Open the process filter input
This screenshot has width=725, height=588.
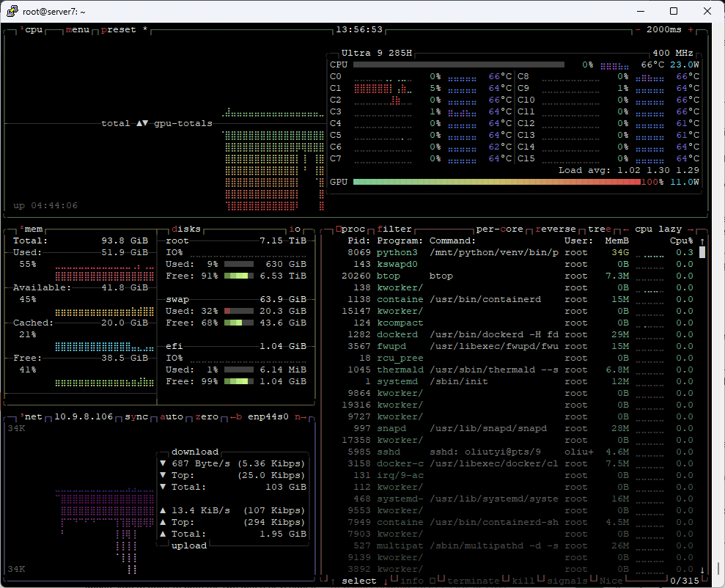tap(394, 229)
